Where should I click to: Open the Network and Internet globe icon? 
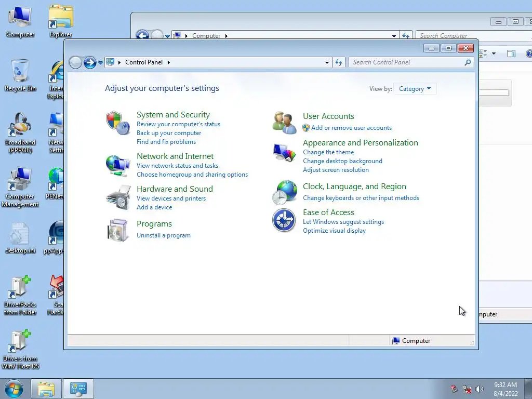point(118,166)
